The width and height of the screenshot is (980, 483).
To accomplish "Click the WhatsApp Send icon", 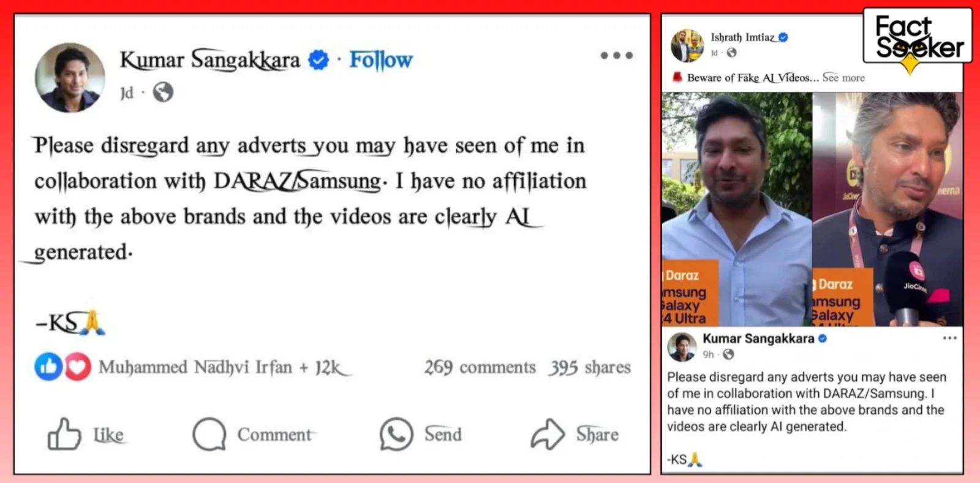I will 396,434.
